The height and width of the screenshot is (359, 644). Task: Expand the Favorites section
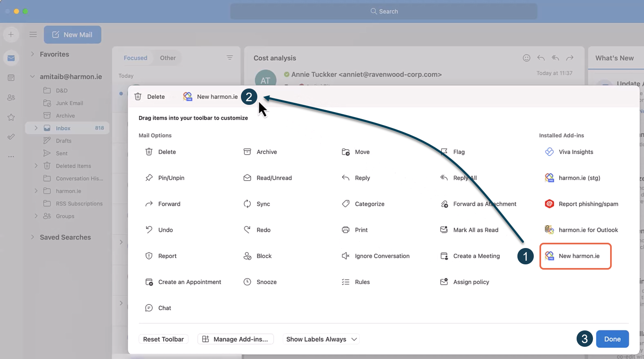click(32, 54)
